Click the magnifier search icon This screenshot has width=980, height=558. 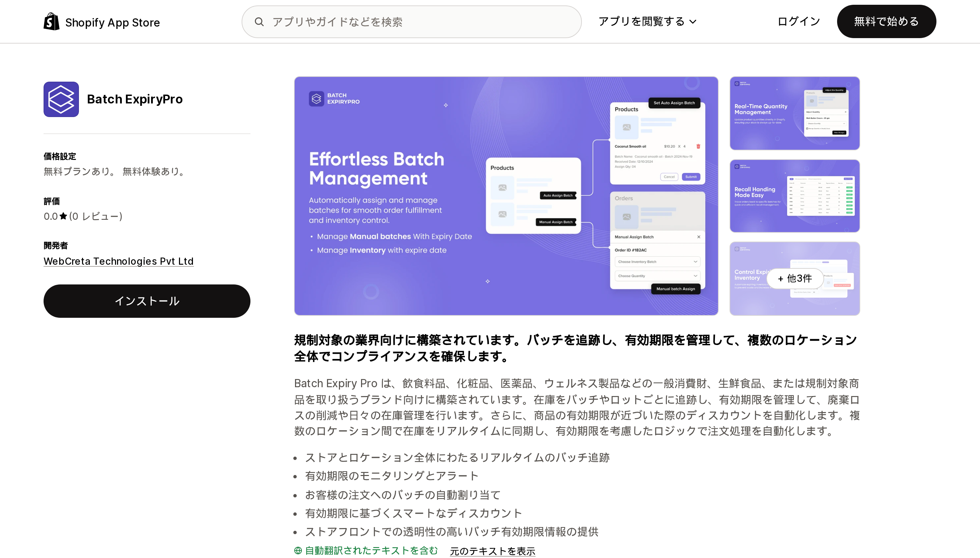(259, 22)
